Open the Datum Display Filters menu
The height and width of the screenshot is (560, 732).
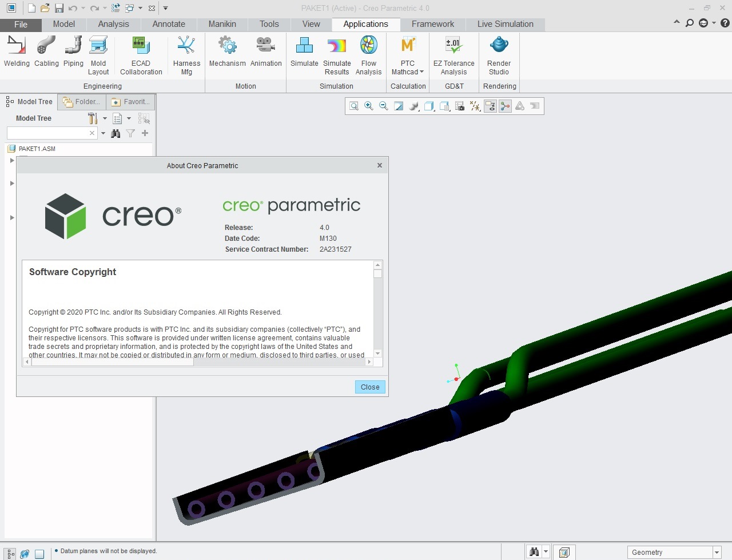click(x=475, y=106)
